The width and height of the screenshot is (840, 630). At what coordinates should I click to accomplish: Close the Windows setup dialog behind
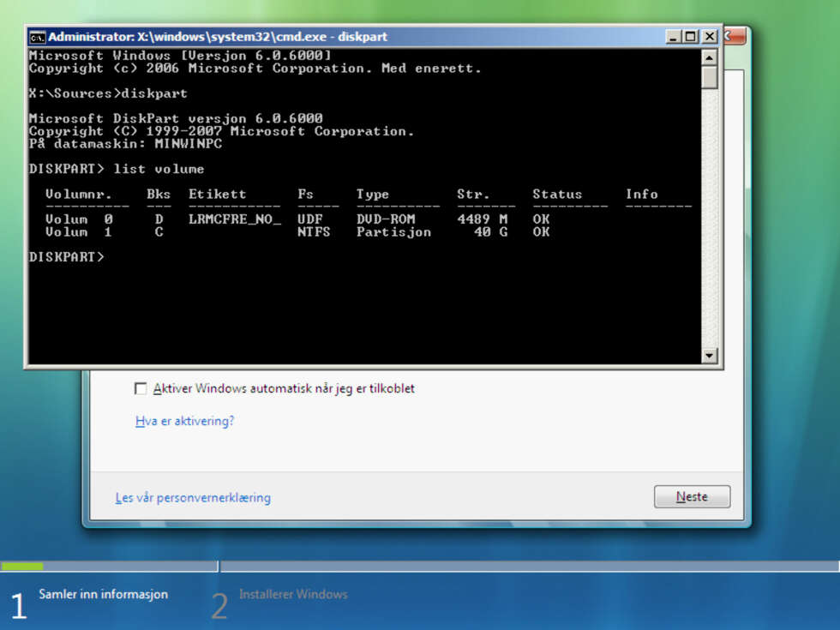pyautogui.click(x=735, y=36)
